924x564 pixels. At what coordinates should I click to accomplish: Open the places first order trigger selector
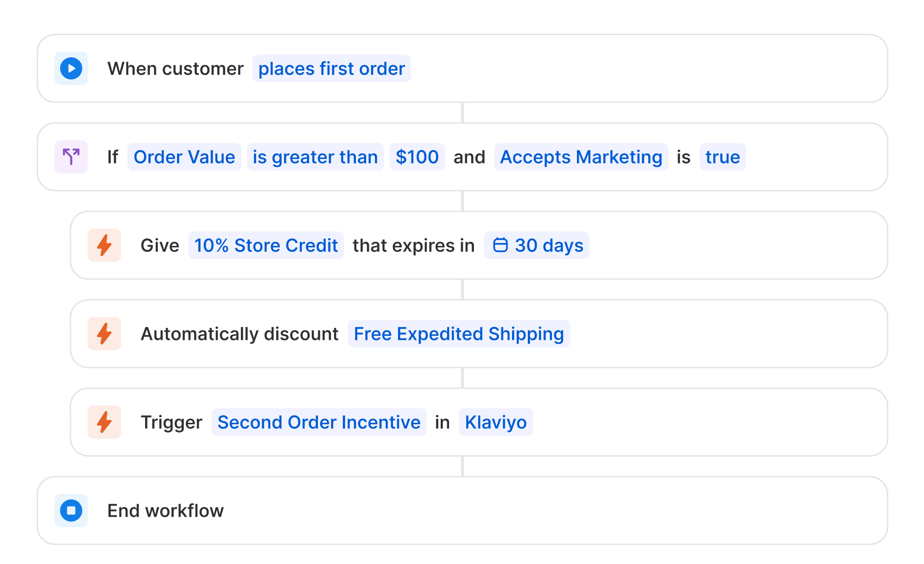click(331, 68)
